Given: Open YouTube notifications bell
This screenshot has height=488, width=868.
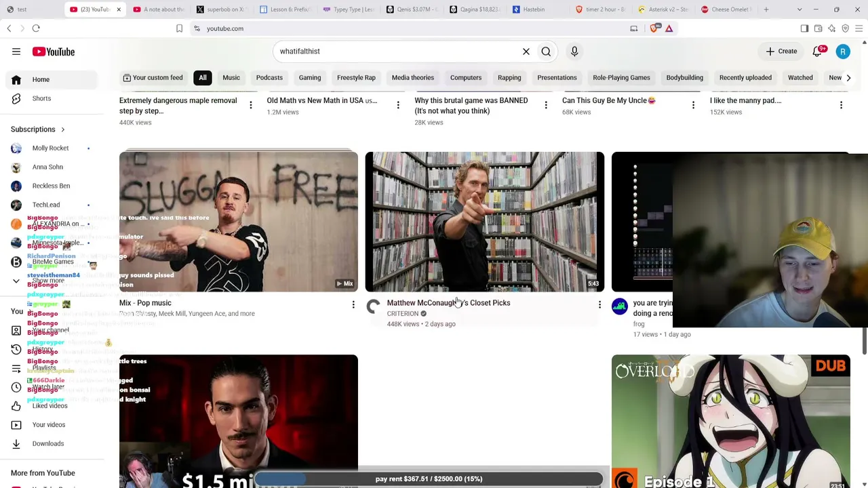Looking at the screenshot, I should pos(817,52).
